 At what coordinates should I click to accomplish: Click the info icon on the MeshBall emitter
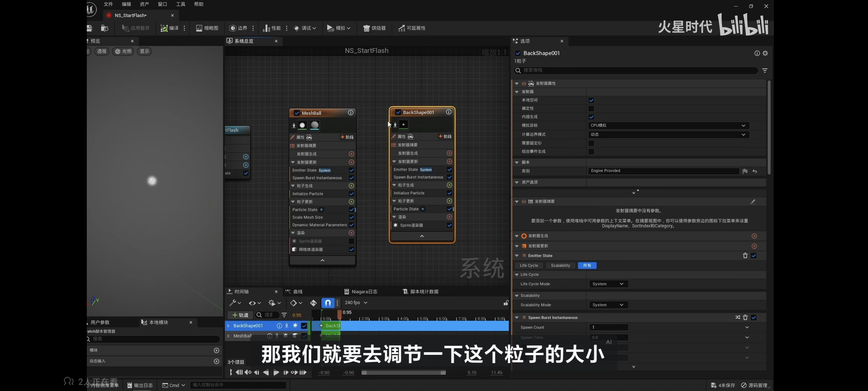click(350, 113)
